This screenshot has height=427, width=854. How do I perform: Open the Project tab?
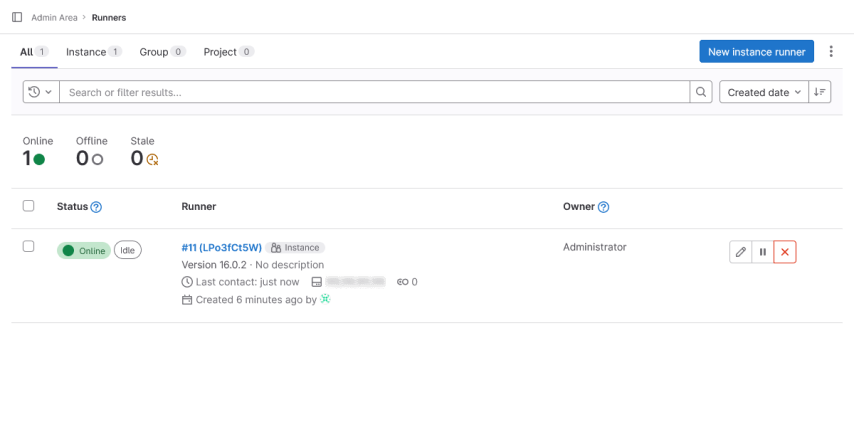(x=228, y=52)
